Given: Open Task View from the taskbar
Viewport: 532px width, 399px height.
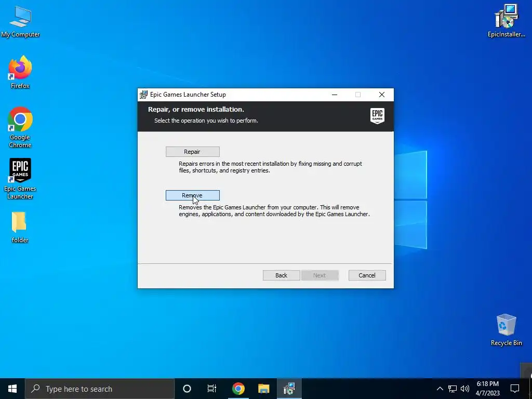Looking at the screenshot, I should [x=212, y=389].
